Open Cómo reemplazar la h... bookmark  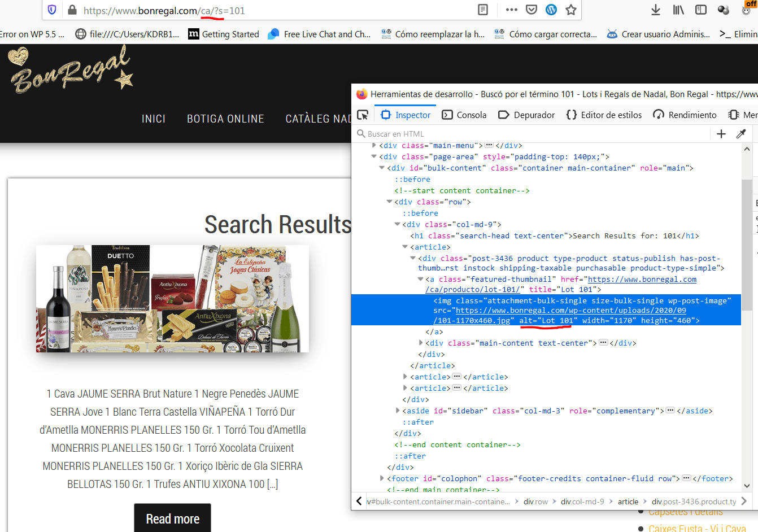tap(433, 34)
